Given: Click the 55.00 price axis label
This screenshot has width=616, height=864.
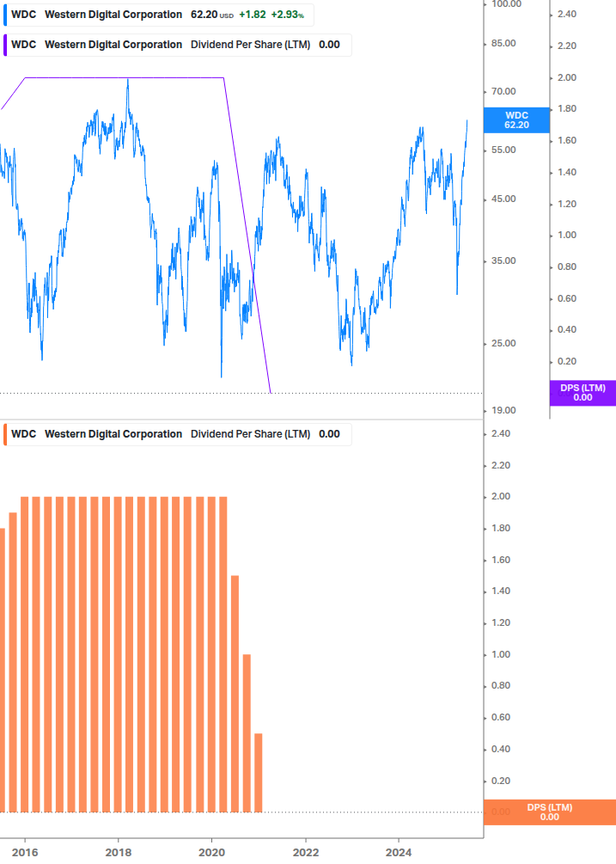Looking at the screenshot, I should [x=503, y=150].
